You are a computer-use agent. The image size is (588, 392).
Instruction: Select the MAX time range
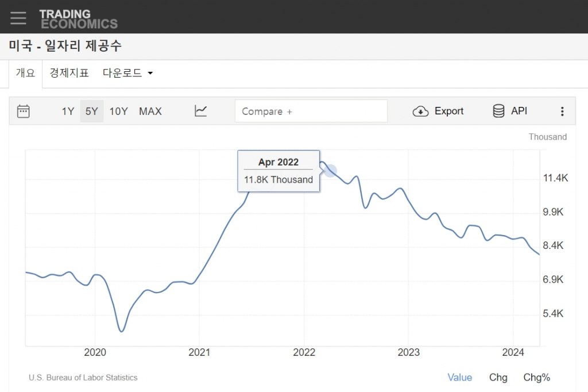(x=150, y=112)
